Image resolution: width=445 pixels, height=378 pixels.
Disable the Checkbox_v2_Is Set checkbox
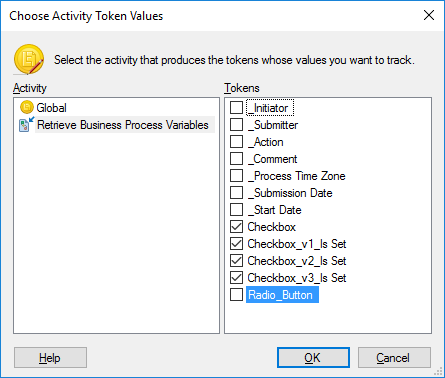click(236, 261)
